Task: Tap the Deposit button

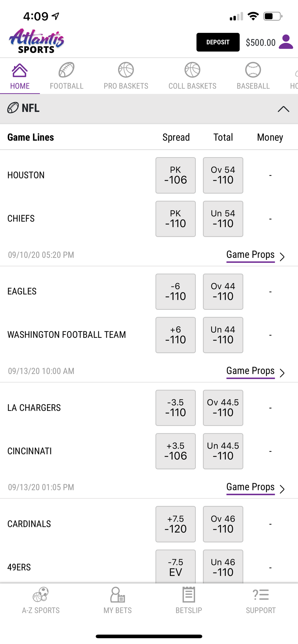Action: [x=218, y=42]
